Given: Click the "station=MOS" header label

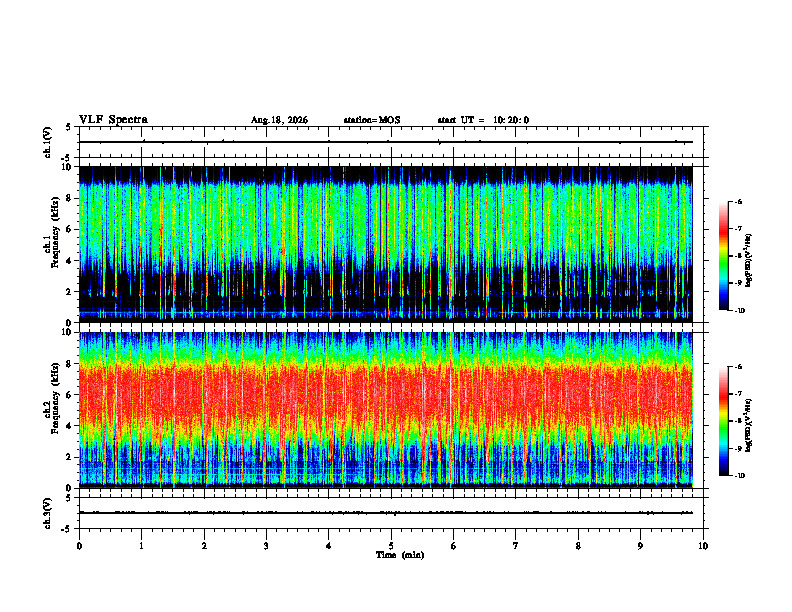Looking at the screenshot, I should (372, 120).
